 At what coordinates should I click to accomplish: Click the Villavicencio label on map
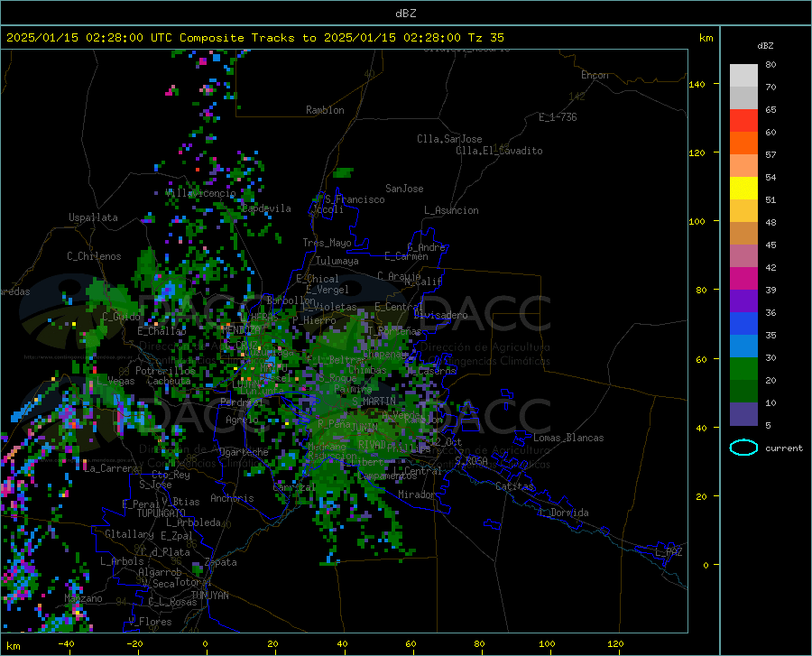point(201,193)
